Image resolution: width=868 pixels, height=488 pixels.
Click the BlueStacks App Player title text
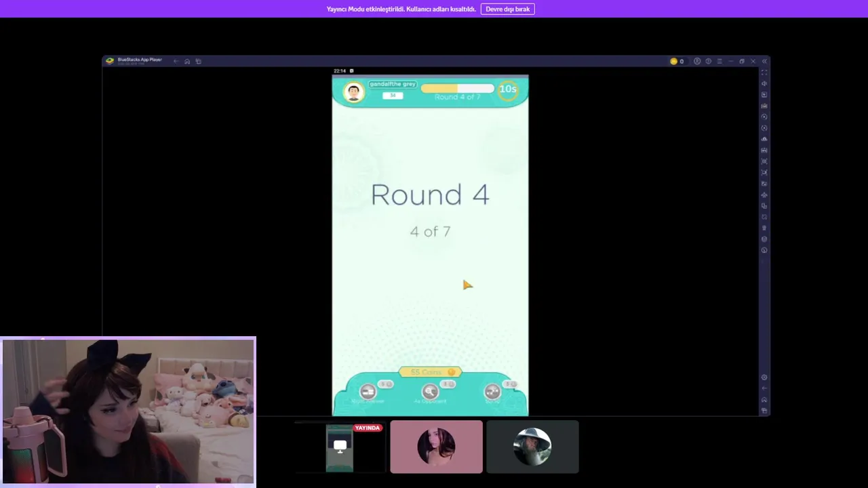coord(140,60)
